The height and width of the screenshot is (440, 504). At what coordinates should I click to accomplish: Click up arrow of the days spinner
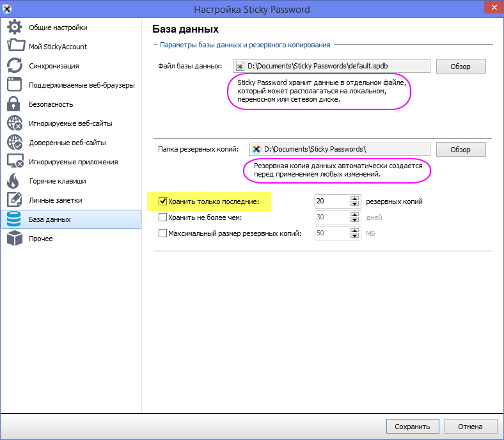tap(354, 215)
